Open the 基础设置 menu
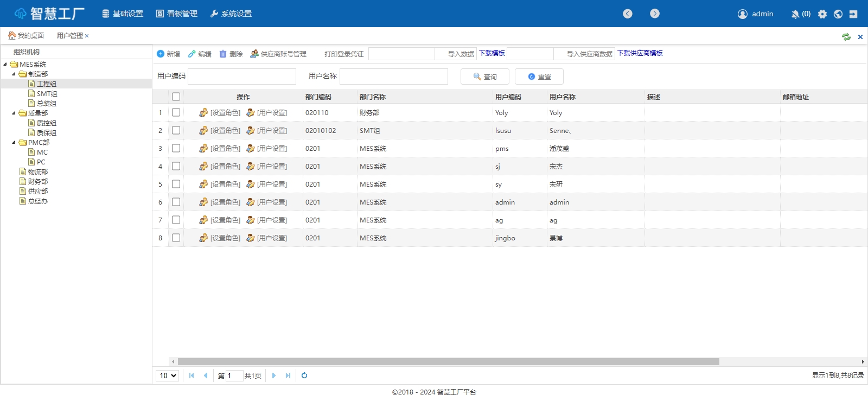The image size is (868, 401). pyautogui.click(x=123, y=14)
